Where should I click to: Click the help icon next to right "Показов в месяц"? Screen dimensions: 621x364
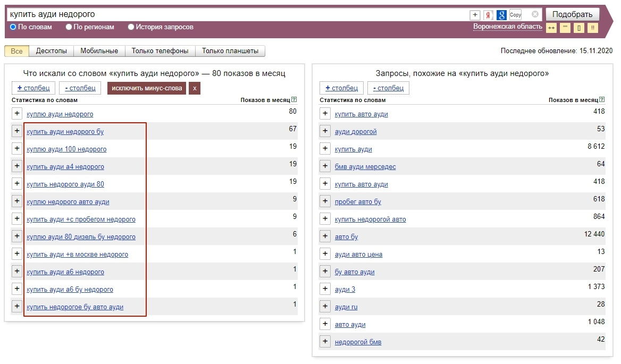602,100
